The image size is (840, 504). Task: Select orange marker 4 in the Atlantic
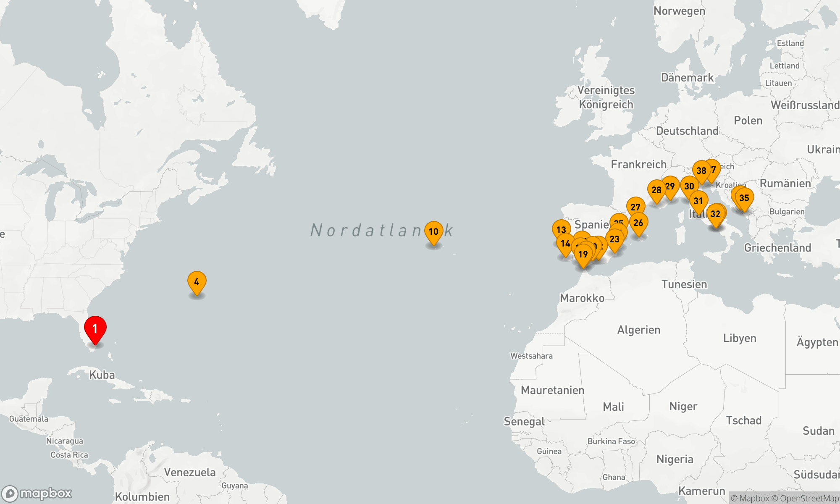pos(197,281)
